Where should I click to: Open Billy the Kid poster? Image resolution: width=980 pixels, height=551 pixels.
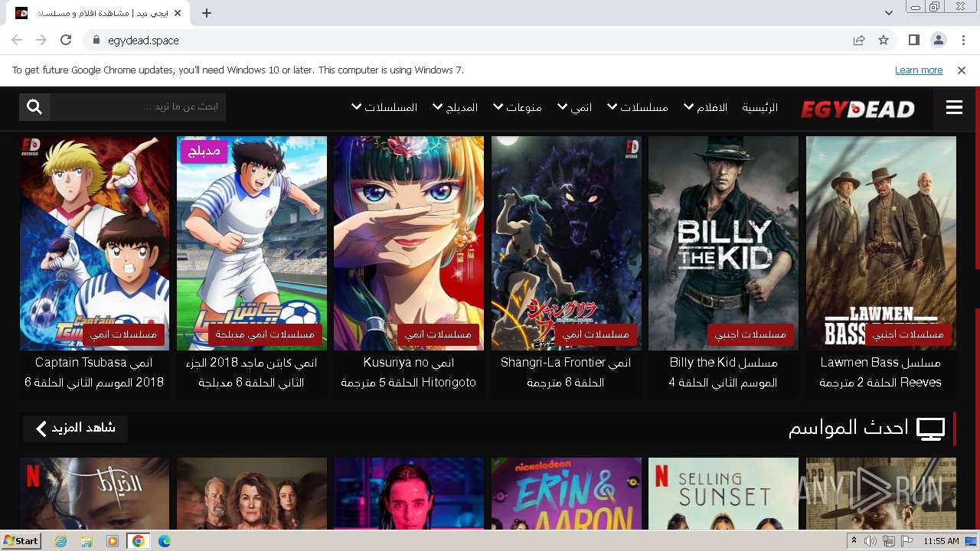pyautogui.click(x=724, y=243)
